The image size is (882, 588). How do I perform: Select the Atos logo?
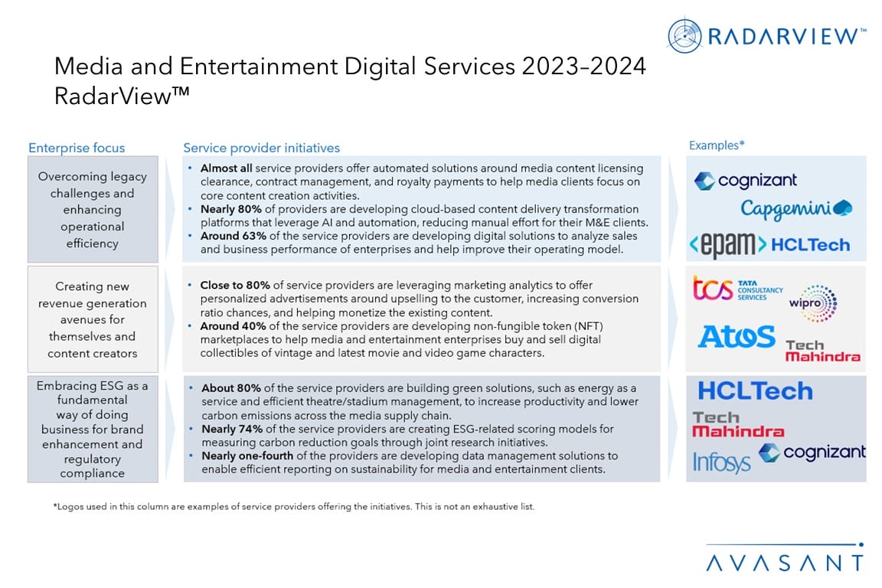(737, 337)
